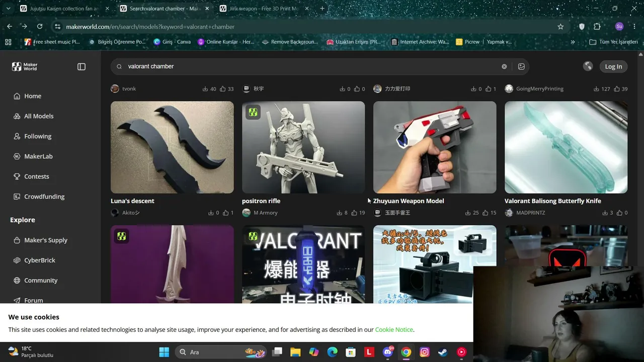Image resolution: width=644 pixels, height=362 pixels.
Task: Open Valorant Balisong Butterfly Knife title
Action: tap(553, 201)
